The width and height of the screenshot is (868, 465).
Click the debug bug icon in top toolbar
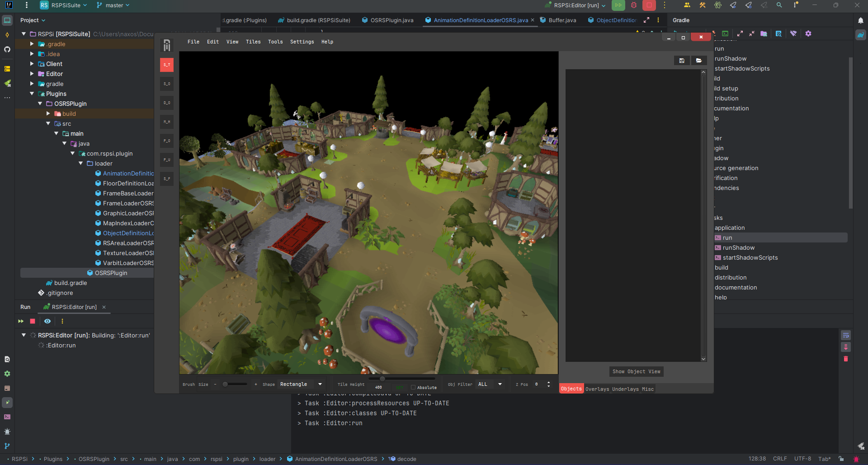(634, 5)
